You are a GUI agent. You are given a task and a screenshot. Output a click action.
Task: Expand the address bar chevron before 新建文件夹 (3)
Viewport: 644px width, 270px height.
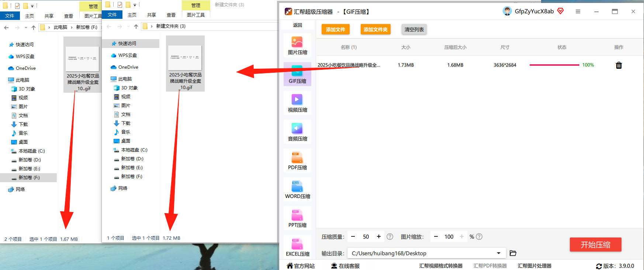[x=152, y=26]
